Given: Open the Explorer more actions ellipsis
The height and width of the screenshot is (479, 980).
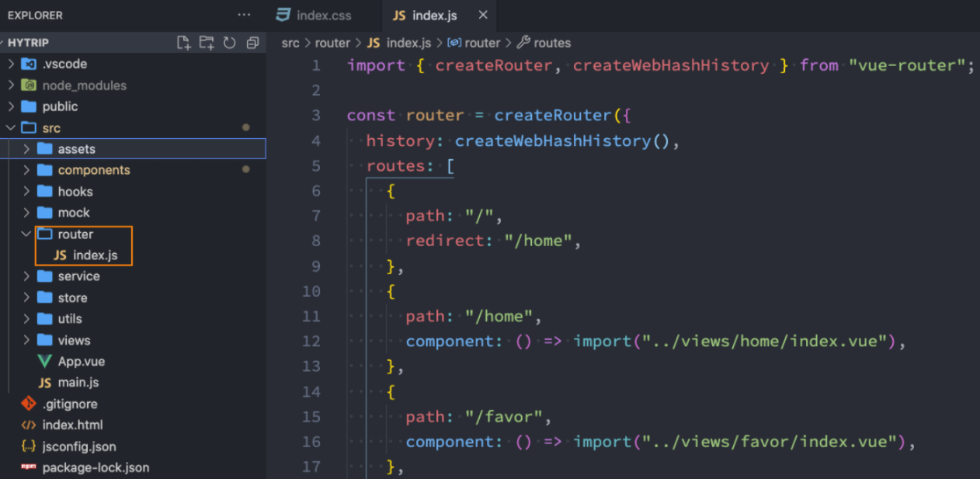Looking at the screenshot, I should 244,15.
